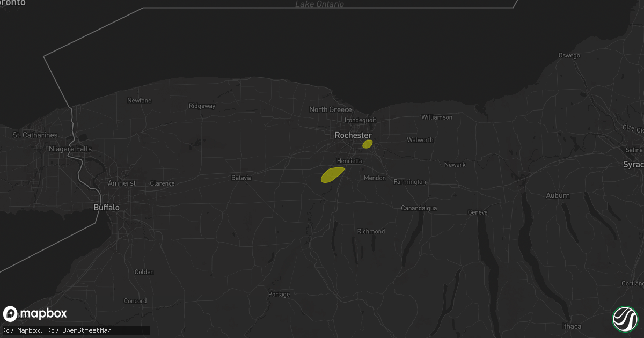Select the large yellow hail area near Henrietta
The image size is (644, 338).
332,174
